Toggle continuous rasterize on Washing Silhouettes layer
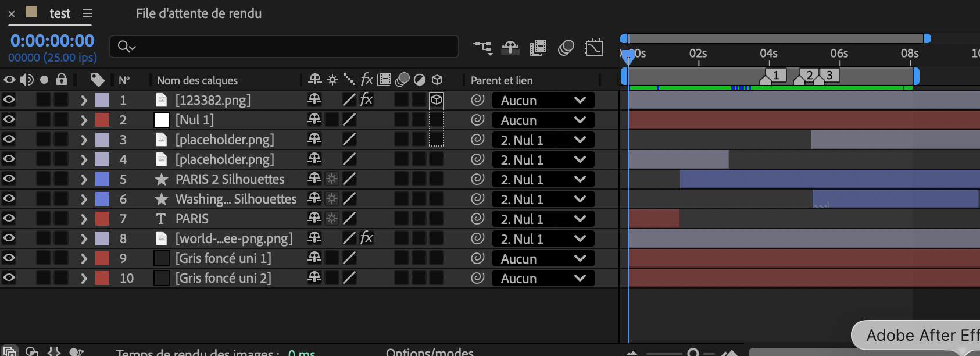The width and height of the screenshot is (980, 356). pyautogui.click(x=332, y=199)
